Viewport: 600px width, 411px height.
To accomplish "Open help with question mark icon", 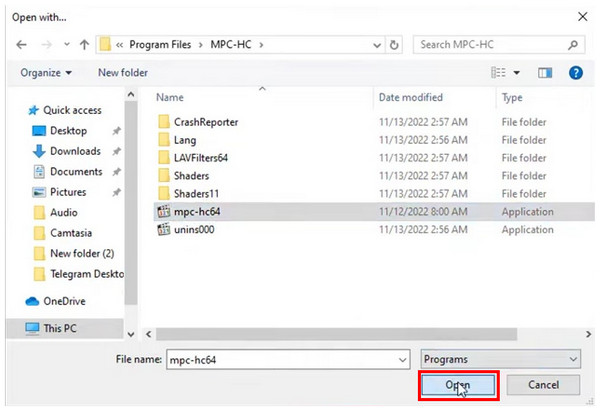I will [576, 73].
